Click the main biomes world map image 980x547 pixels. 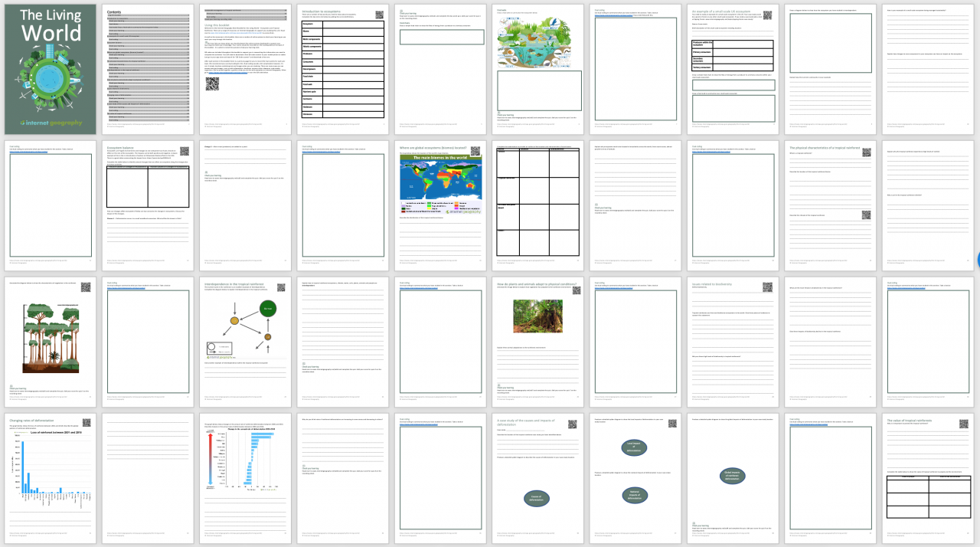coord(440,180)
